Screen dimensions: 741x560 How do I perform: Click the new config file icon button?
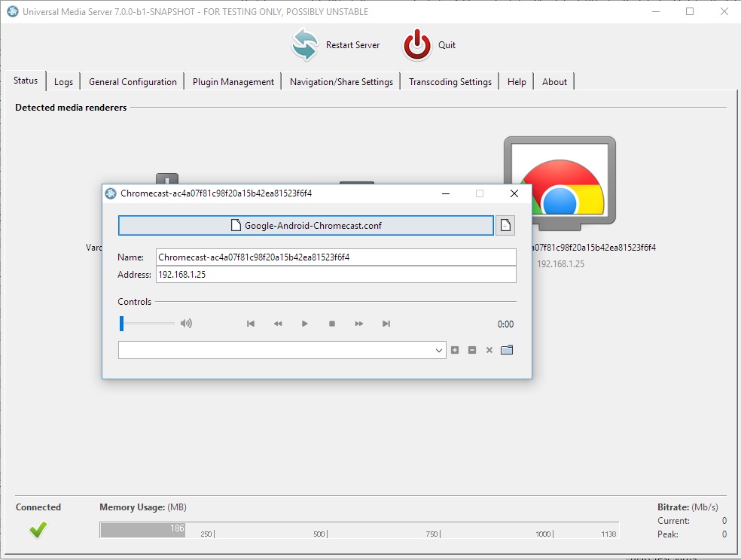[x=505, y=225]
